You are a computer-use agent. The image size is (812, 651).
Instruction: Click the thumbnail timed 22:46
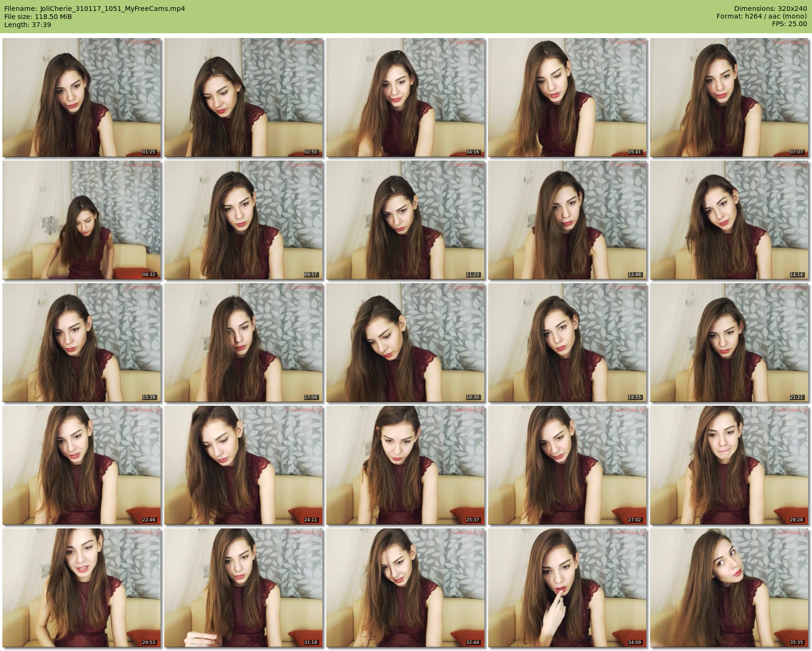[82, 465]
